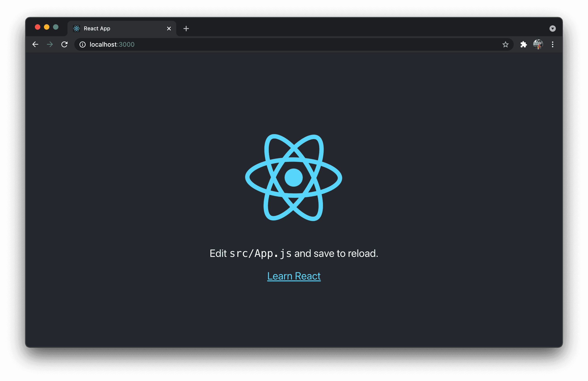
Task: Open Chrome's three-dot menu
Action: coord(552,44)
